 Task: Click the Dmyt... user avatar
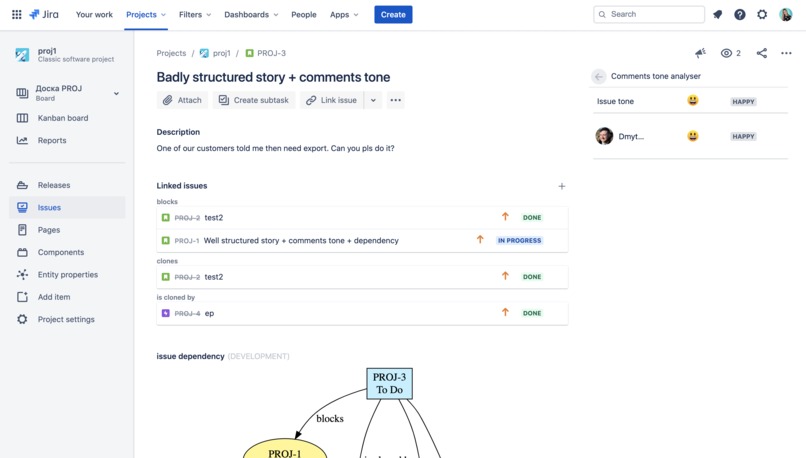[x=604, y=136]
